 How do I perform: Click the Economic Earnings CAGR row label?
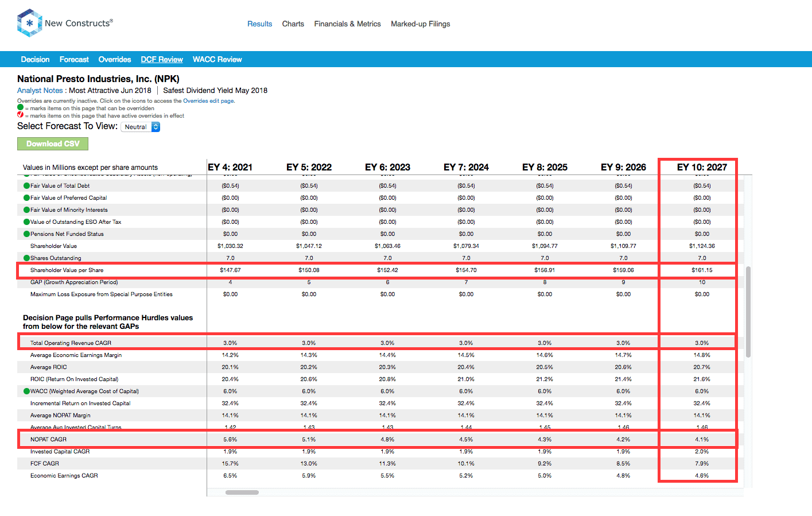click(64, 475)
